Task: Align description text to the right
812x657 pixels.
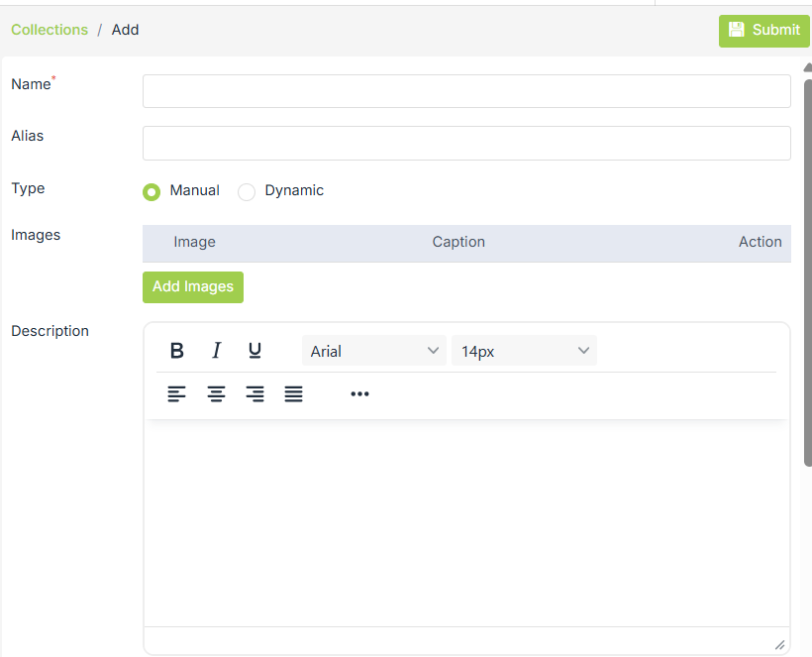Action: click(x=254, y=394)
